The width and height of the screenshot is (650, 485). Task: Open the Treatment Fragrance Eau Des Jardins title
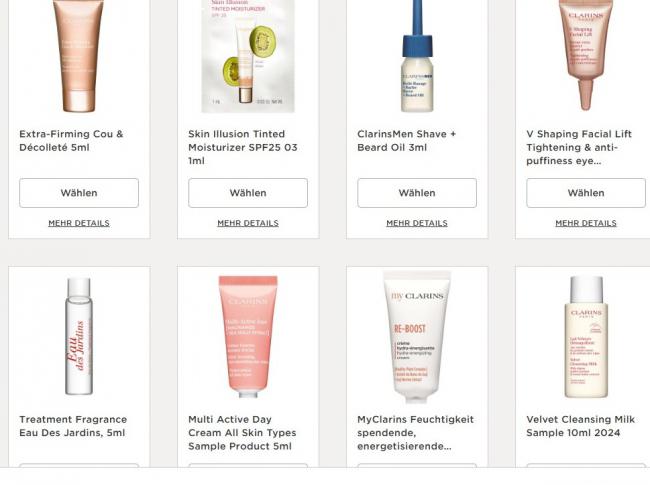[73, 426]
